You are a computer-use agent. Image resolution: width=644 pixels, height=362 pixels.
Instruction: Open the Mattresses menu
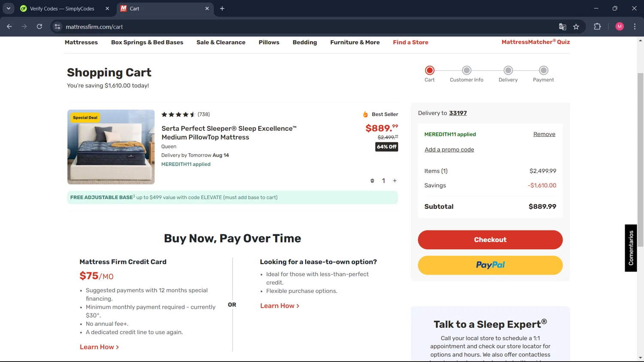click(x=81, y=42)
